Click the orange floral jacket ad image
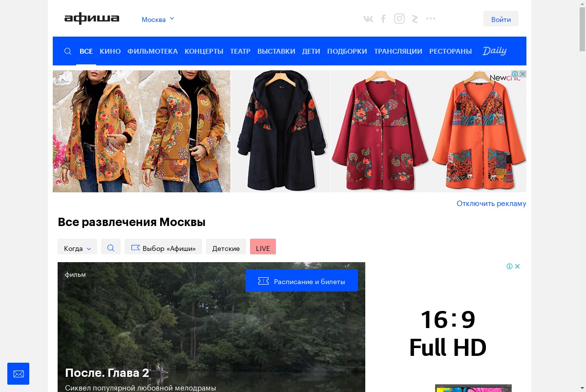The image size is (586, 392). click(142, 131)
